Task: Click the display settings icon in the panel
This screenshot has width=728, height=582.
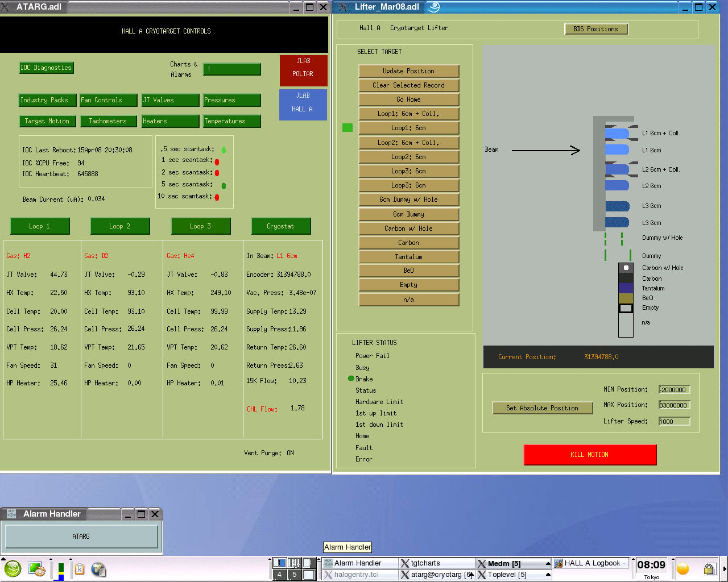Action: (x=36, y=569)
